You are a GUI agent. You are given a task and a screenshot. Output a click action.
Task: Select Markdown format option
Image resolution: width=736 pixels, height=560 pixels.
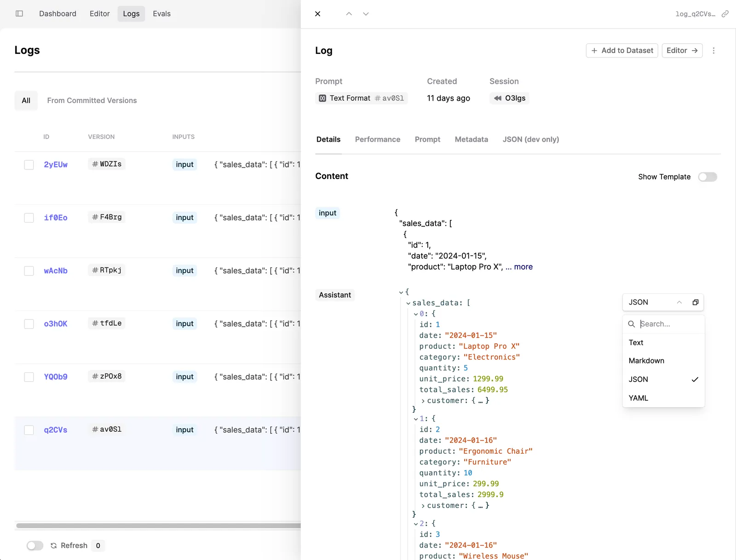point(663,361)
